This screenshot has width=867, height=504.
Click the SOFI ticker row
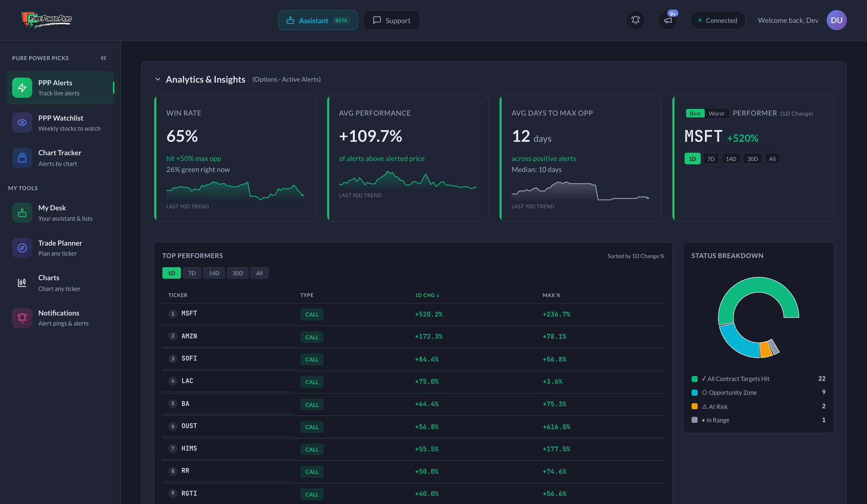pos(413,359)
